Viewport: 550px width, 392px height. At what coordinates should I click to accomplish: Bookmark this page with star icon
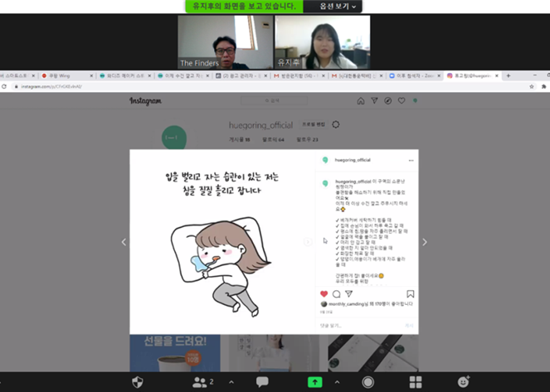532,86
